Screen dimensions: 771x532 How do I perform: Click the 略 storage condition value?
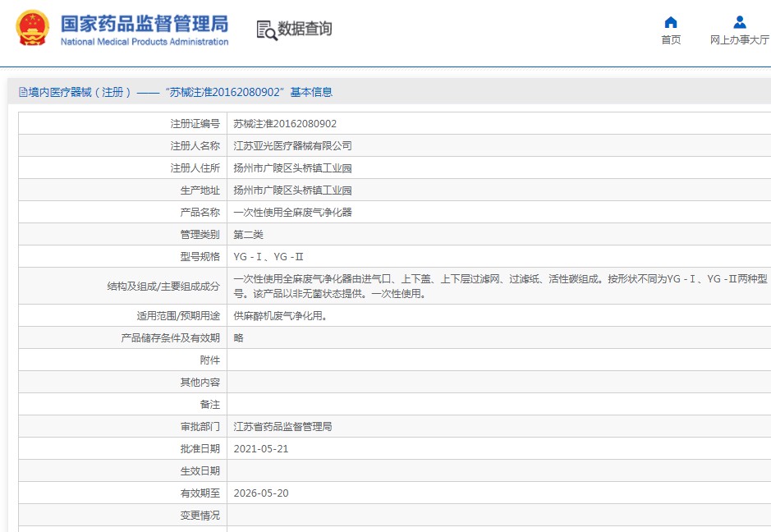(x=238, y=337)
